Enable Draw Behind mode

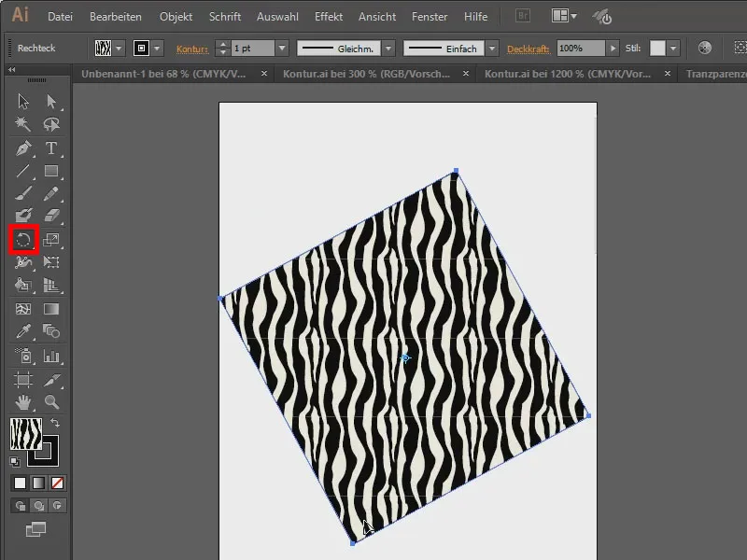38,506
